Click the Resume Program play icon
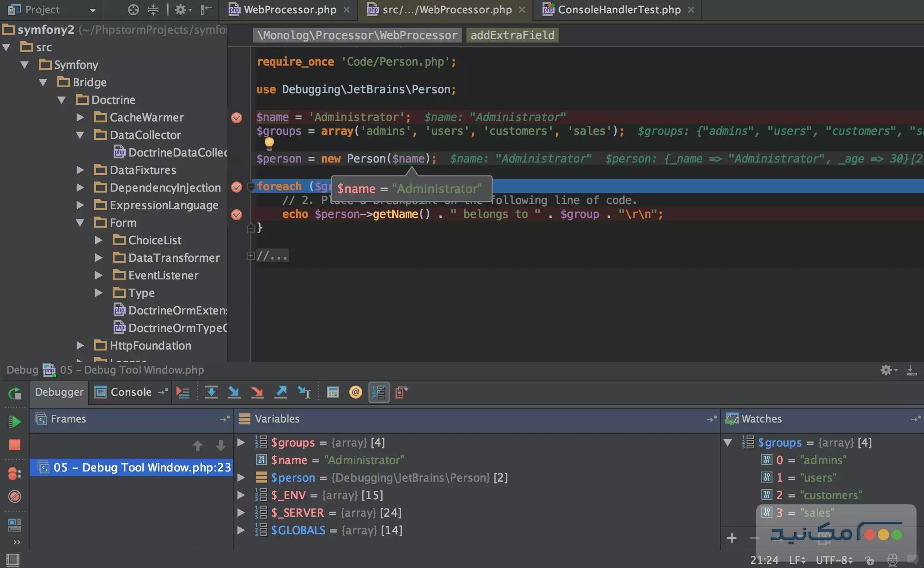The width and height of the screenshot is (924, 568). [x=15, y=421]
